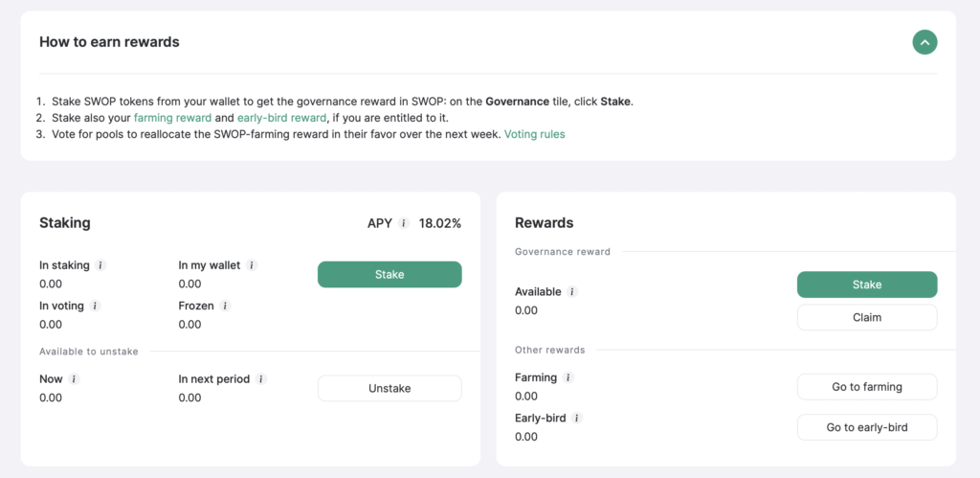This screenshot has height=478, width=980.
Task: Click info icon beside Farming reward
Action: [x=568, y=377]
